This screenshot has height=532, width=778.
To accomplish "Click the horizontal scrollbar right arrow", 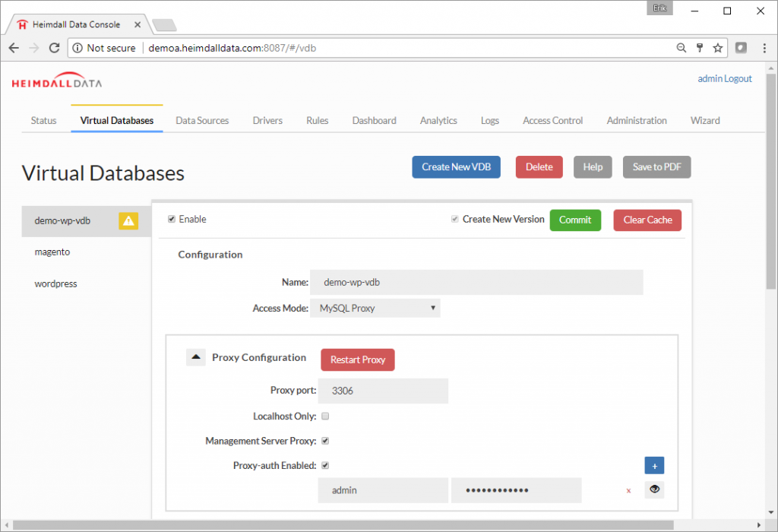I will tap(759, 525).
